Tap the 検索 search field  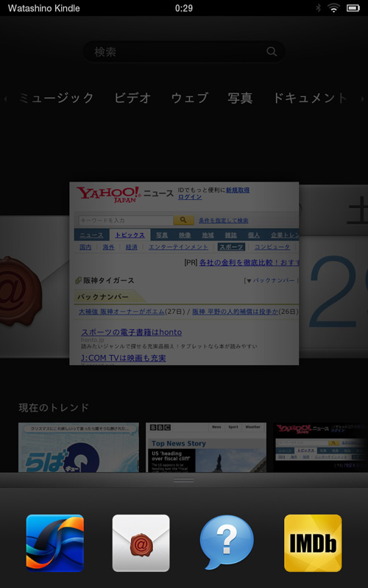(184, 51)
